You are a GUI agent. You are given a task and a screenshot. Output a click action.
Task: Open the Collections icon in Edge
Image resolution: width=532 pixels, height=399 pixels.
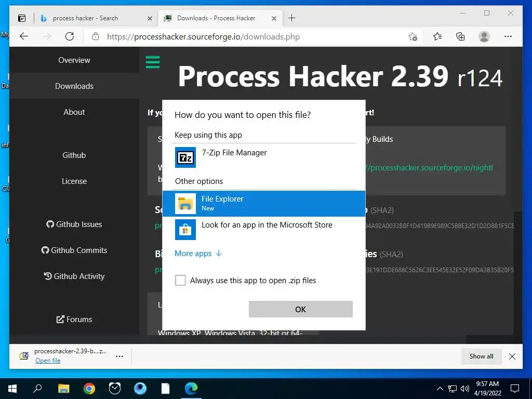point(460,36)
